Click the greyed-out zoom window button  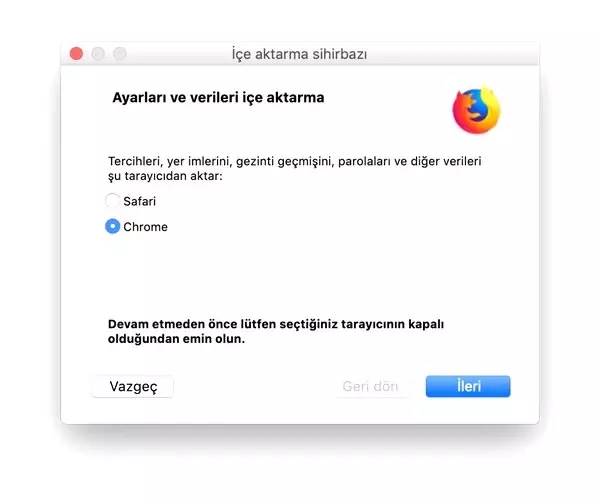[x=120, y=54]
